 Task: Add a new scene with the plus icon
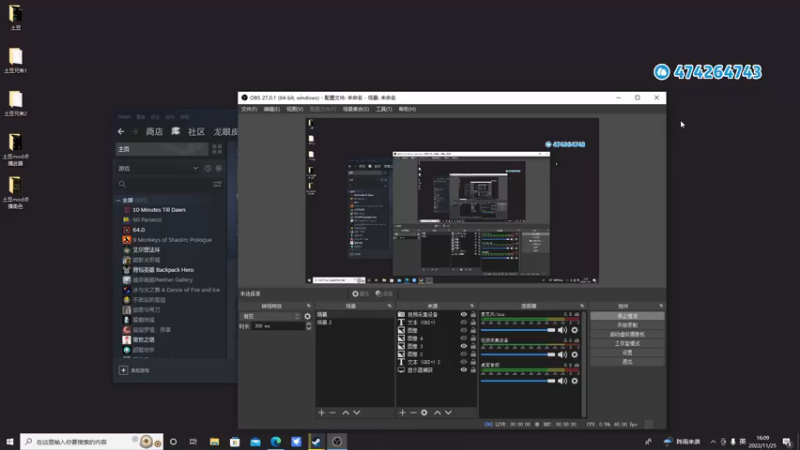point(321,412)
